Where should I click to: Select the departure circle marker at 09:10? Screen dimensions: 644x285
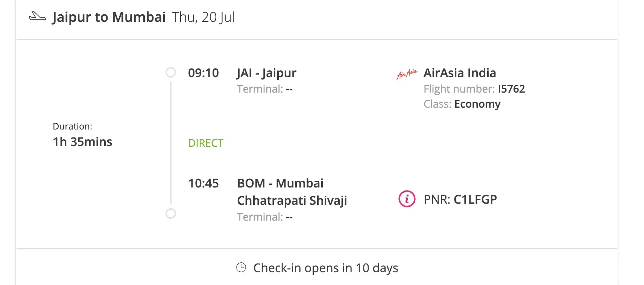point(171,72)
